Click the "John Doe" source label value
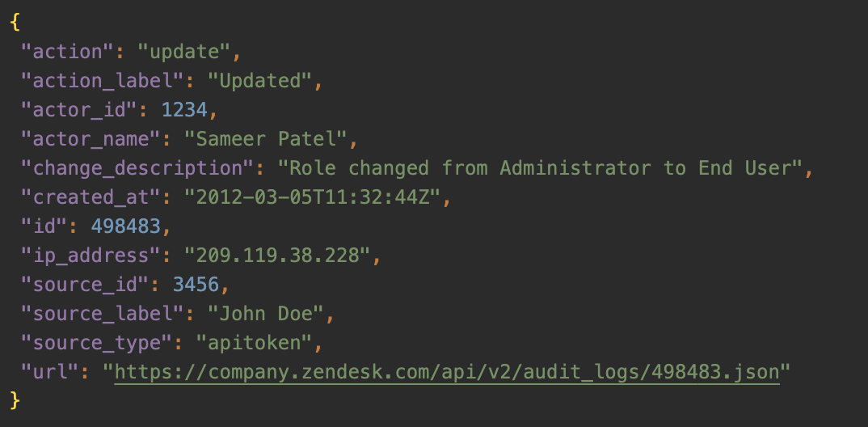Image resolution: width=868 pixels, height=427 pixels. pyautogui.click(x=266, y=314)
